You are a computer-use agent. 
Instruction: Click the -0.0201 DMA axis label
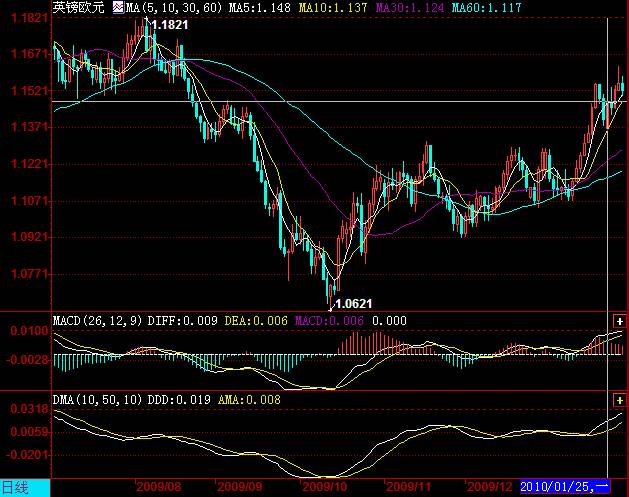tap(27, 455)
